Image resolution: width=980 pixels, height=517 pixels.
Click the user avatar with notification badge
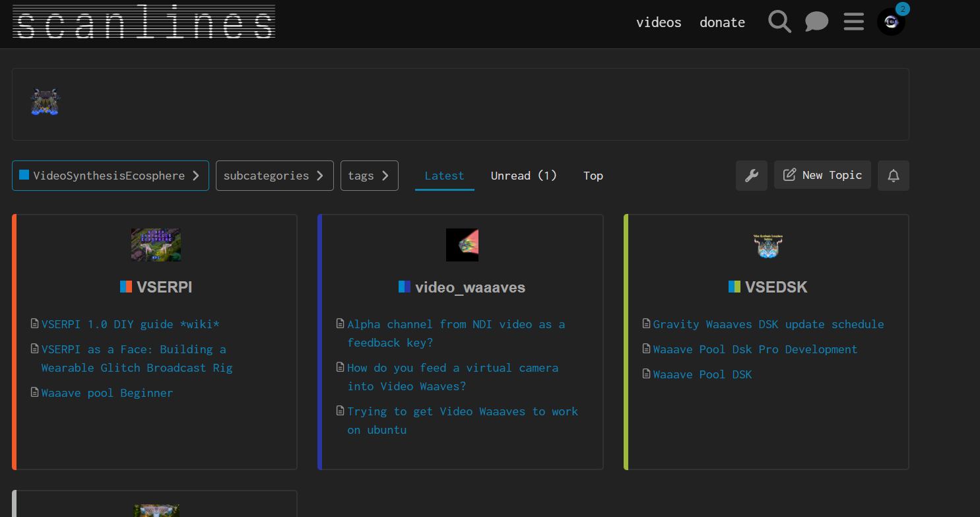(891, 22)
